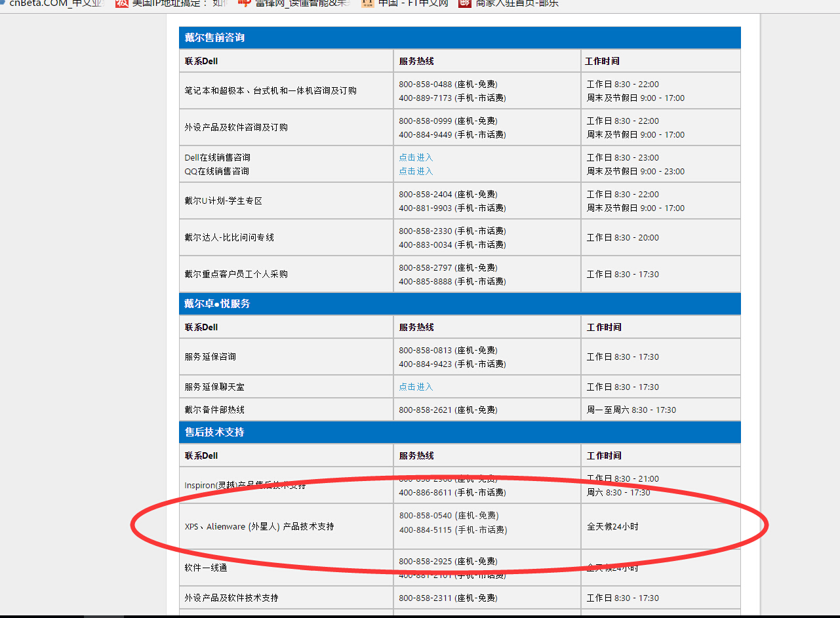Click phone number 800-858-2330
Viewport: 840px width, 618px height.
point(426,231)
